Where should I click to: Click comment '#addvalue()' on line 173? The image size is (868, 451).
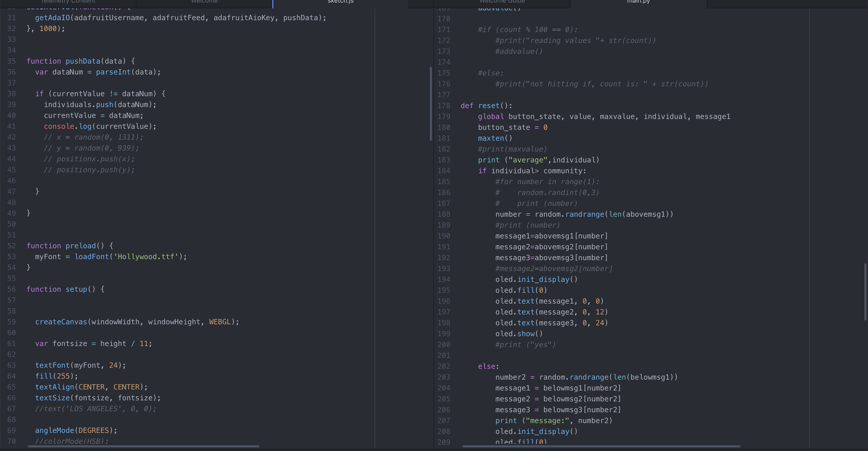point(519,51)
